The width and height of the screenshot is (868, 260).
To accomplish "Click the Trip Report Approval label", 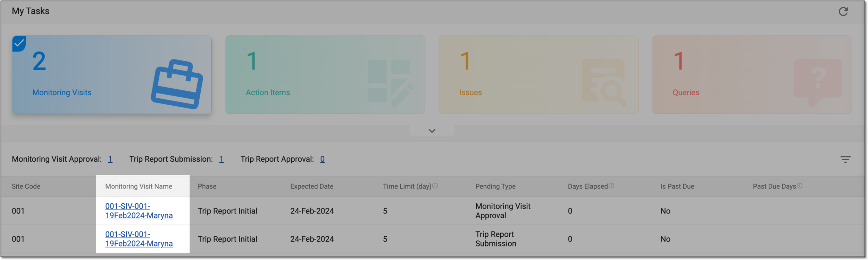I will [x=277, y=159].
